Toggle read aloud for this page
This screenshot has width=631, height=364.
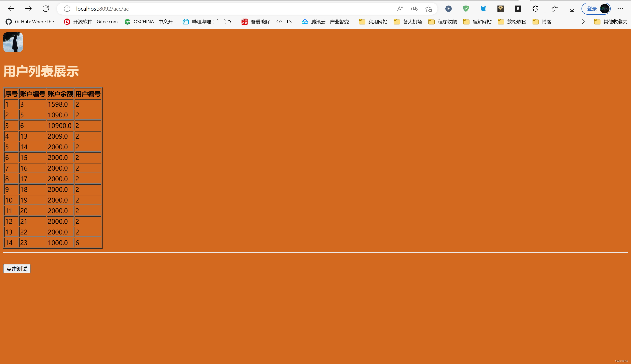(400, 8)
